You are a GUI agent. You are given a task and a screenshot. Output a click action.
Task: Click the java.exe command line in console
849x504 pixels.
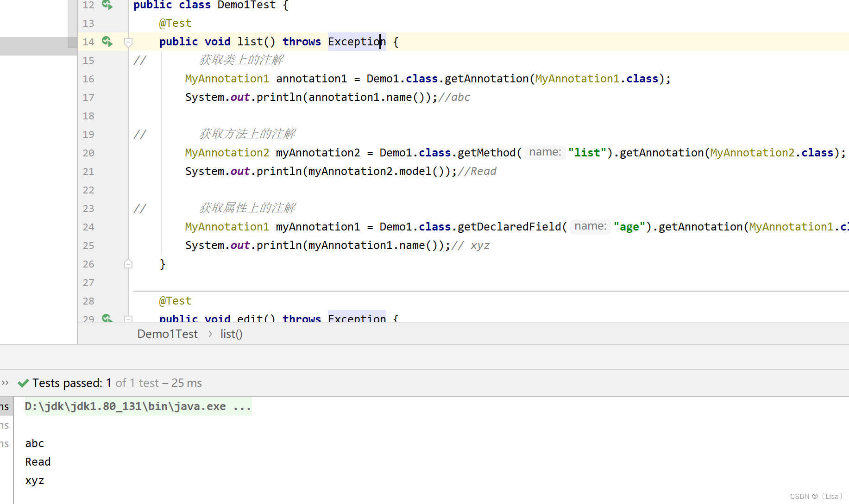138,406
